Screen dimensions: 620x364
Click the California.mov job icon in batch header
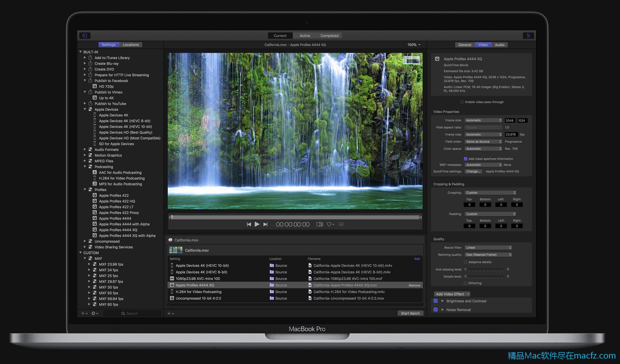click(170, 240)
